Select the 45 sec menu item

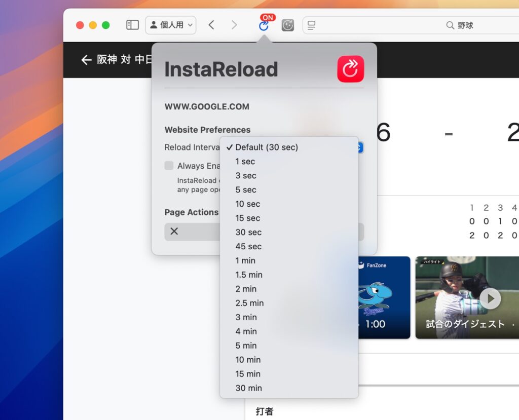289,247
